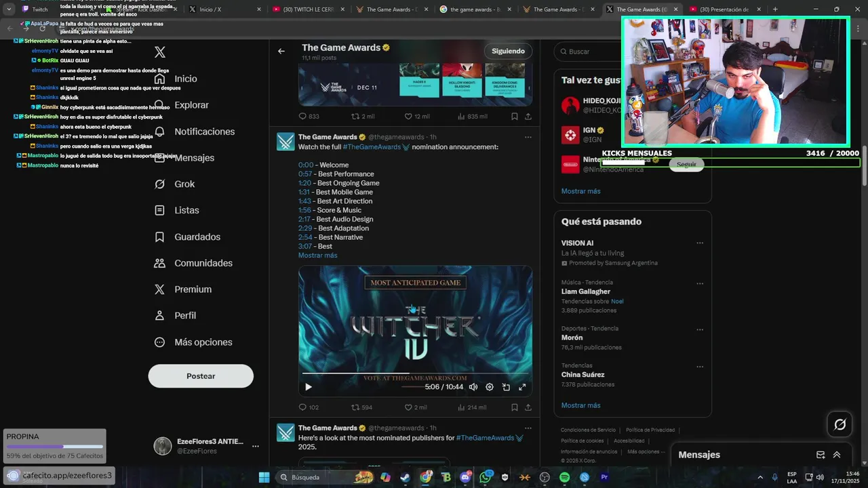Like the post with 12 mil likes
This screenshot has width=868, height=488.
(x=417, y=117)
